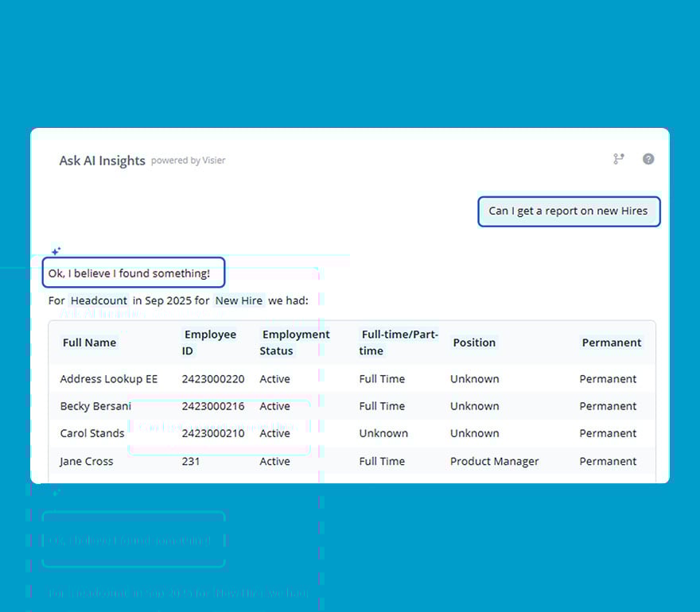Click the 'powered by Visier' label
This screenshot has height=612, width=700.
189,161
